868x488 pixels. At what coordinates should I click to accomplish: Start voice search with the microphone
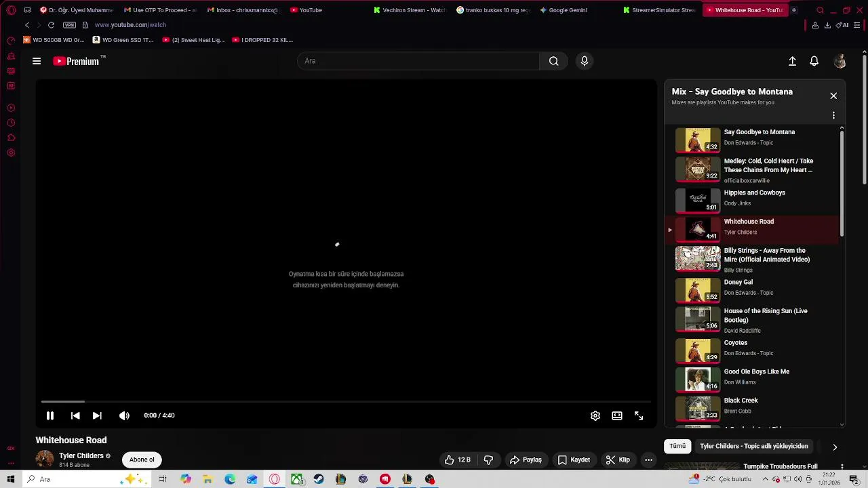coord(585,61)
